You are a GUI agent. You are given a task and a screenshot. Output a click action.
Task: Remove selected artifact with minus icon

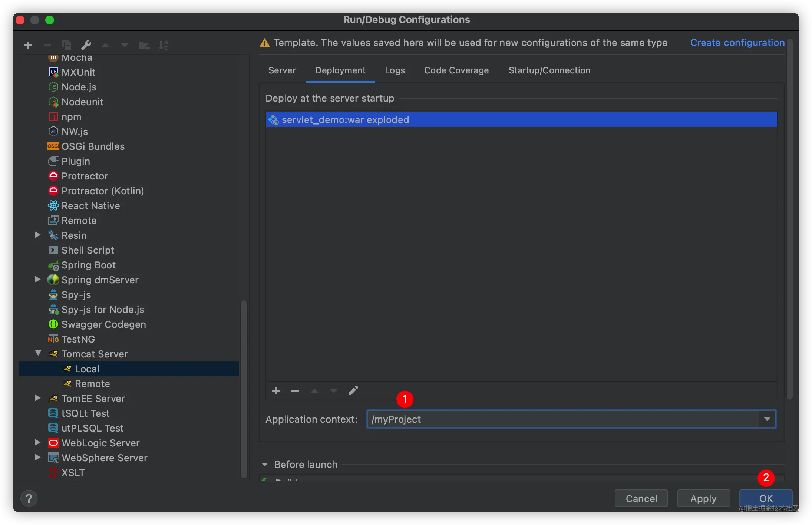click(x=295, y=391)
